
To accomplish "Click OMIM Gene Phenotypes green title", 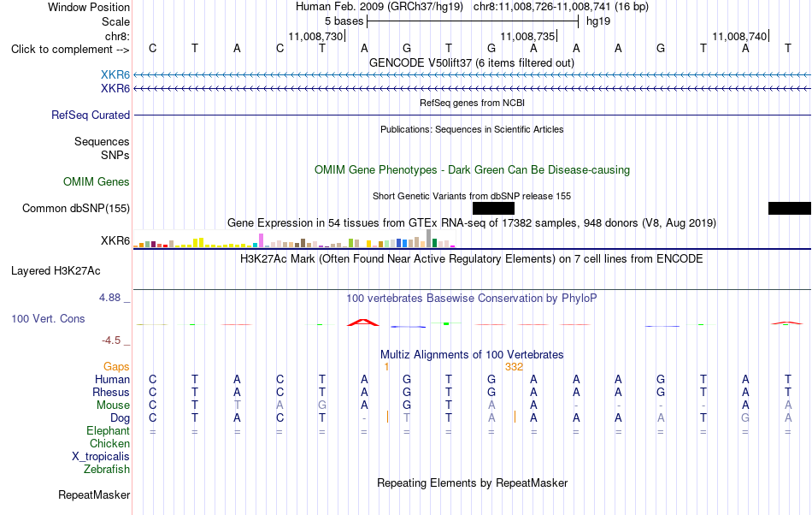I will pyautogui.click(x=472, y=170).
